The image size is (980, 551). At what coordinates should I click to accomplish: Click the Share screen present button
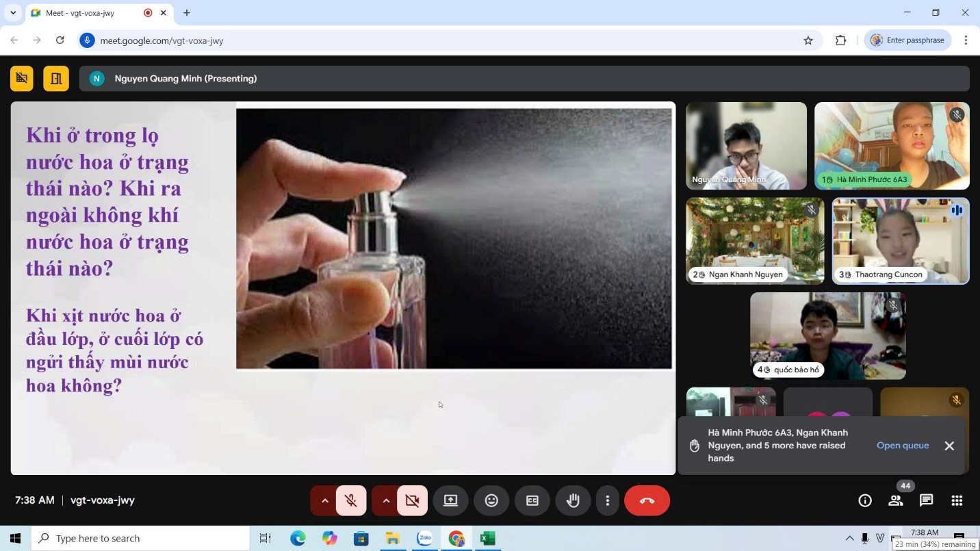click(450, 500)
